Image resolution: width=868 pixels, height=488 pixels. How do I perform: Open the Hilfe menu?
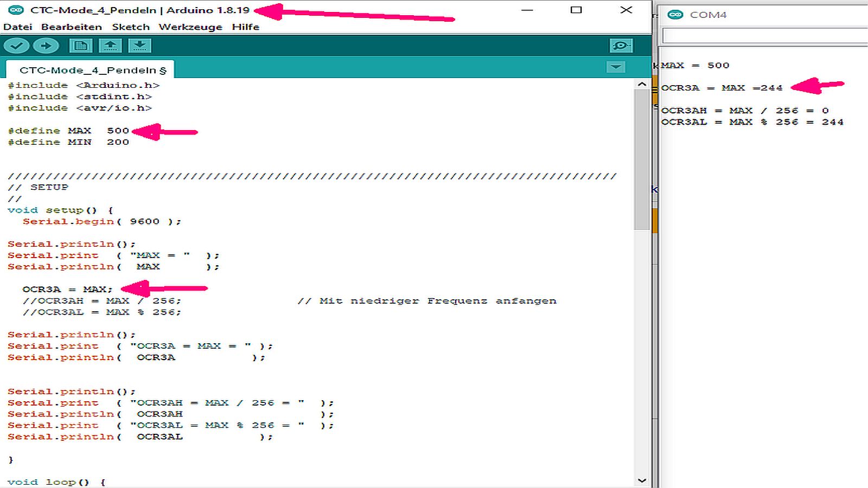[246, 27]
